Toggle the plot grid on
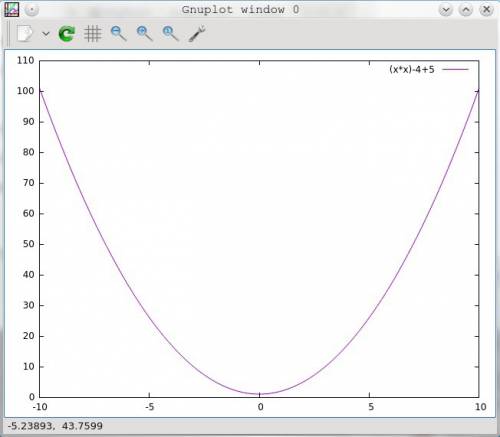The height and width of the screenshot is (437, 500). point(92,34)
